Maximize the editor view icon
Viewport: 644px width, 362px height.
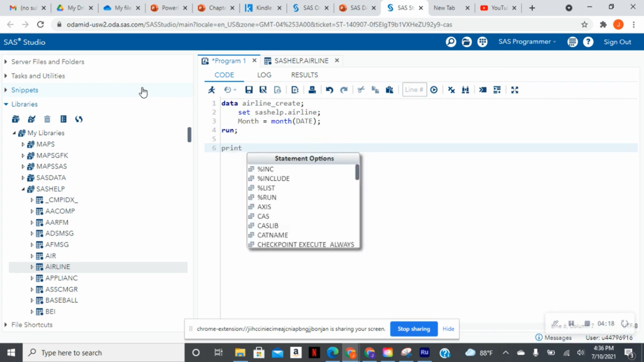[x=514, y=89]
